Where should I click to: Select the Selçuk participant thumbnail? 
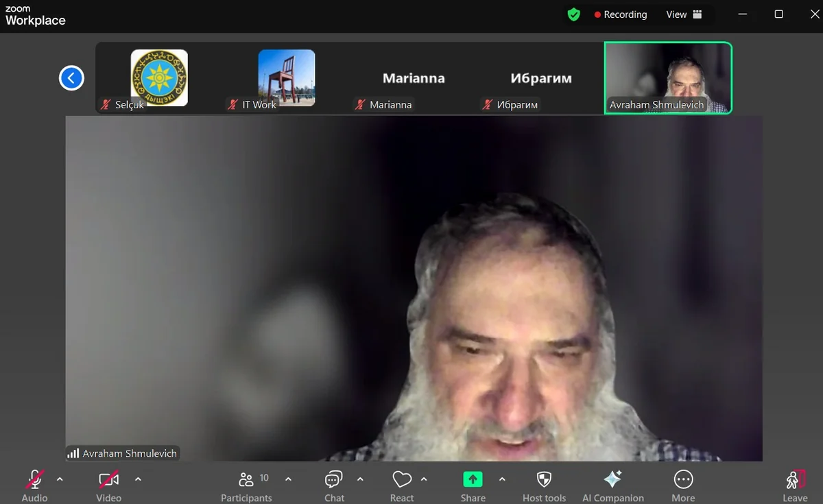(159, 77)
